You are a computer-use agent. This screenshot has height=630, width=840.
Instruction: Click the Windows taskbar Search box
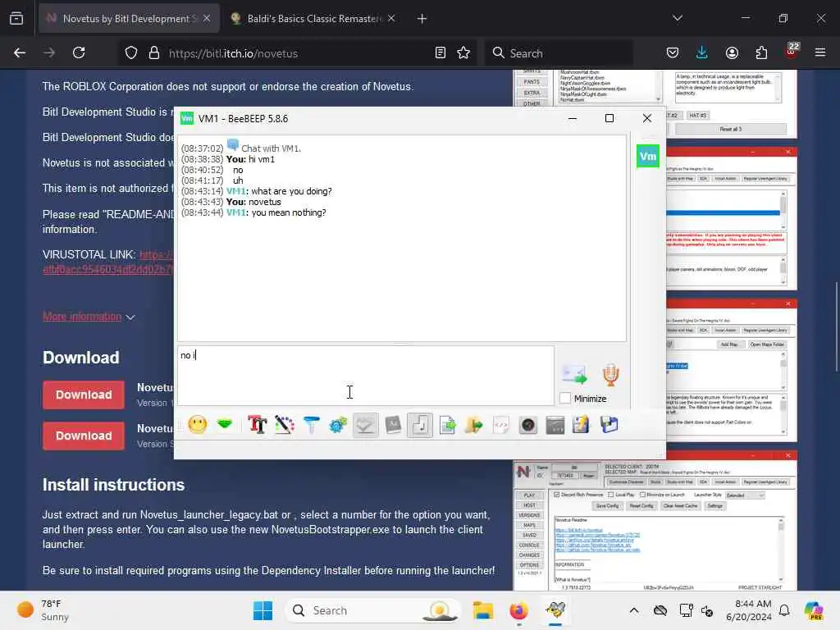point(373,610)
